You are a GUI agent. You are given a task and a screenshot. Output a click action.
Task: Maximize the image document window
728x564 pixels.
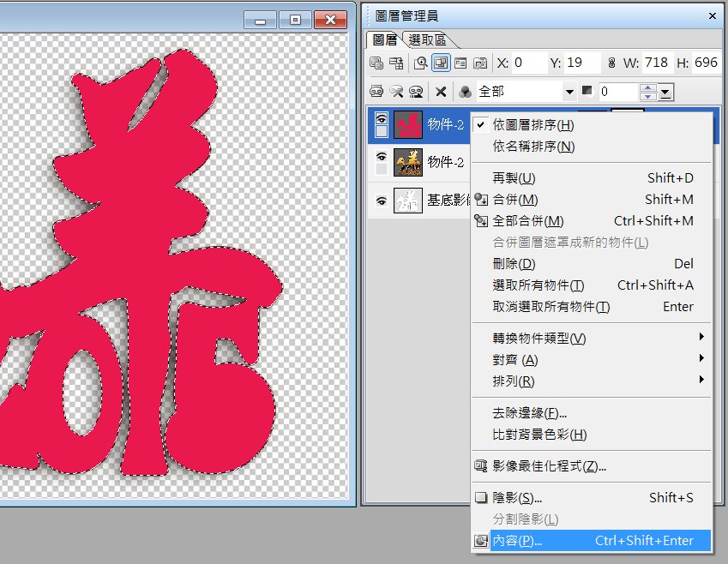295,20
